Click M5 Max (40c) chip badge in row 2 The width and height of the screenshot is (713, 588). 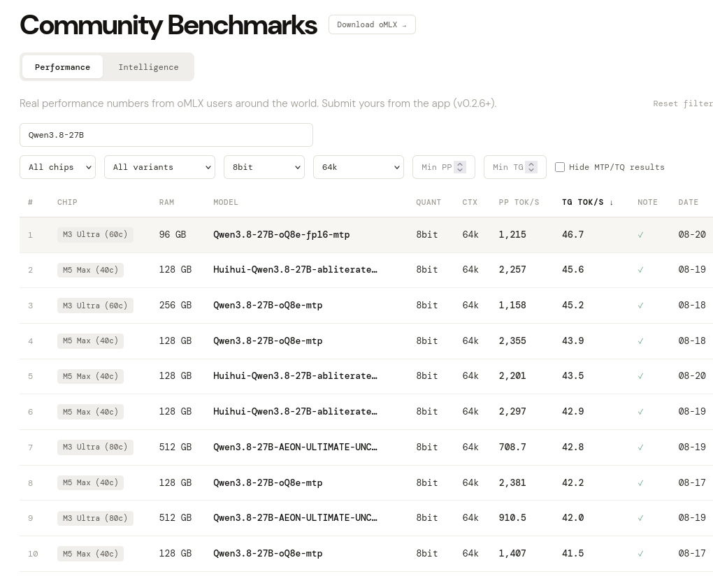tap(90, 270)
